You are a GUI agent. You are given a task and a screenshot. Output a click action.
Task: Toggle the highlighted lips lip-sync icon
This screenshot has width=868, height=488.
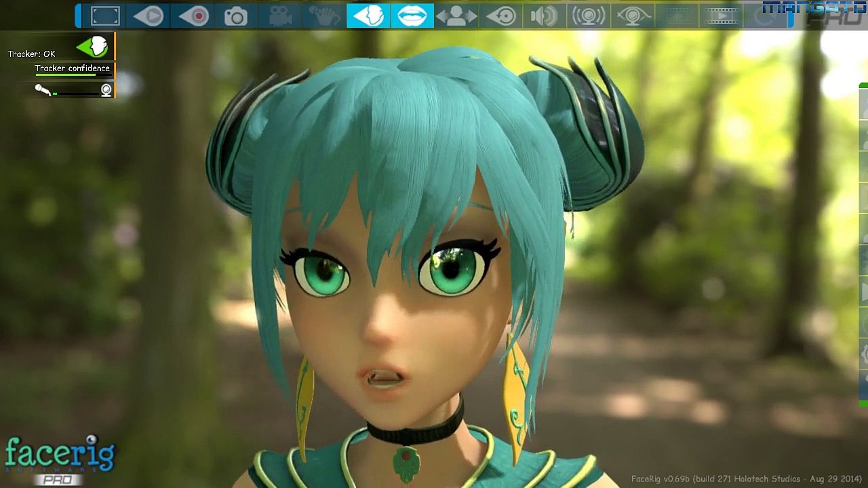(x=412, y=16)
